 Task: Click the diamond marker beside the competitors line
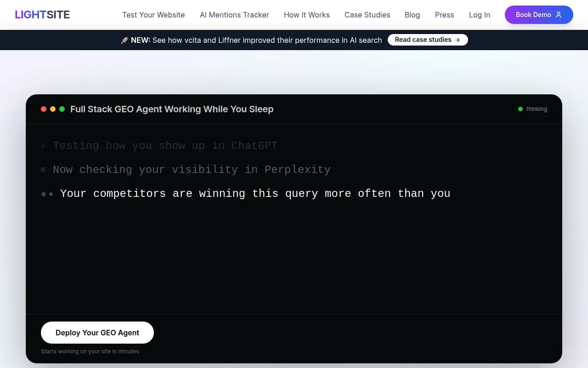pos(43,193)
